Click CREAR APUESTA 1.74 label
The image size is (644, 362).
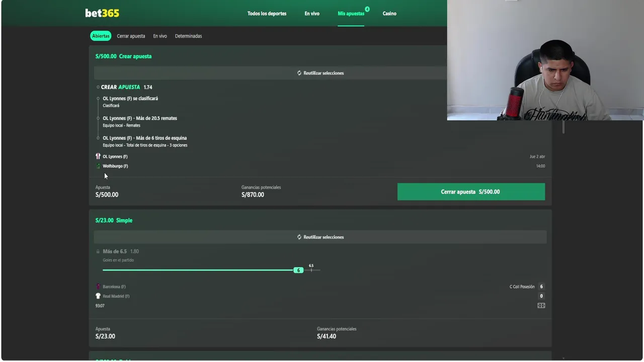126,87
